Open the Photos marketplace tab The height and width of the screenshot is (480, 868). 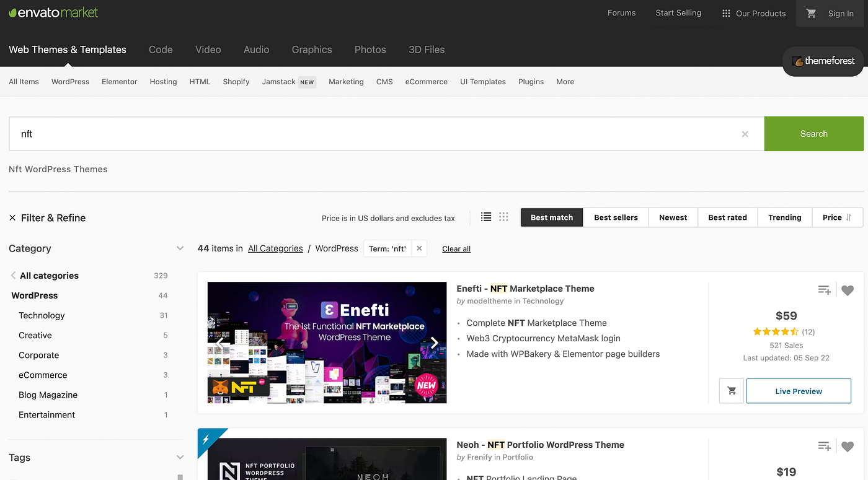pos(370,50)
